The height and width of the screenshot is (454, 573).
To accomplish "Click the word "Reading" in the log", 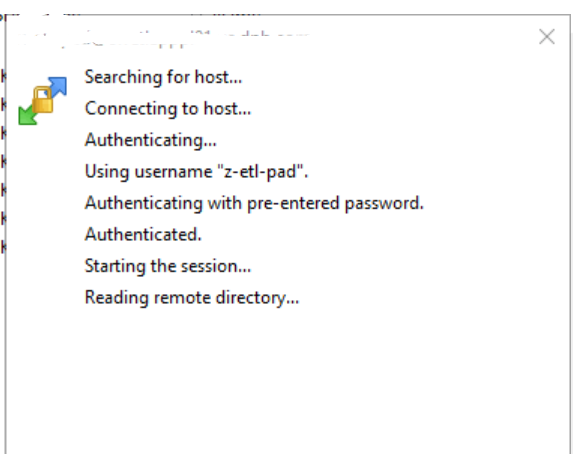I will 116,298.
